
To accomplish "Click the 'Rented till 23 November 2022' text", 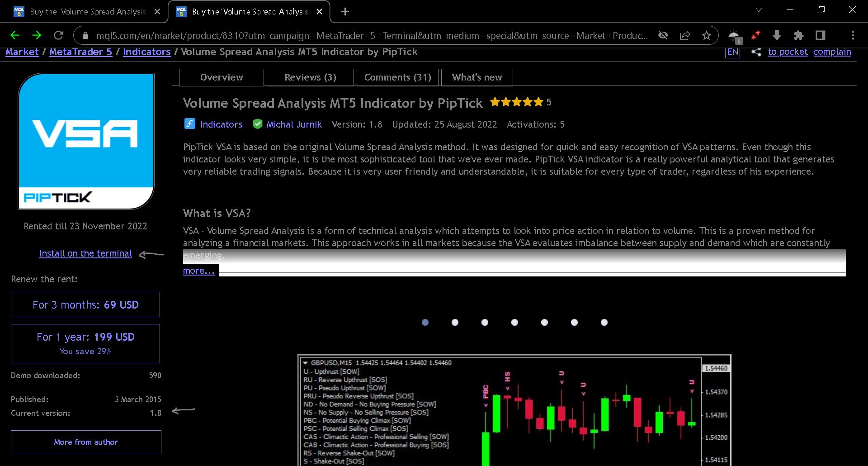I will pyautogui.click(x=85, y=226).
